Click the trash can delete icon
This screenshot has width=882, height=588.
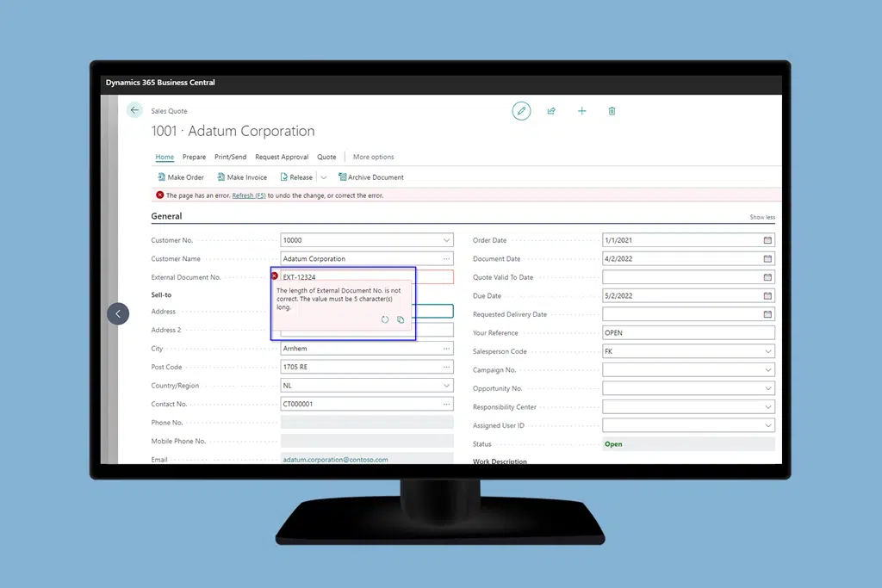point(612,111)
